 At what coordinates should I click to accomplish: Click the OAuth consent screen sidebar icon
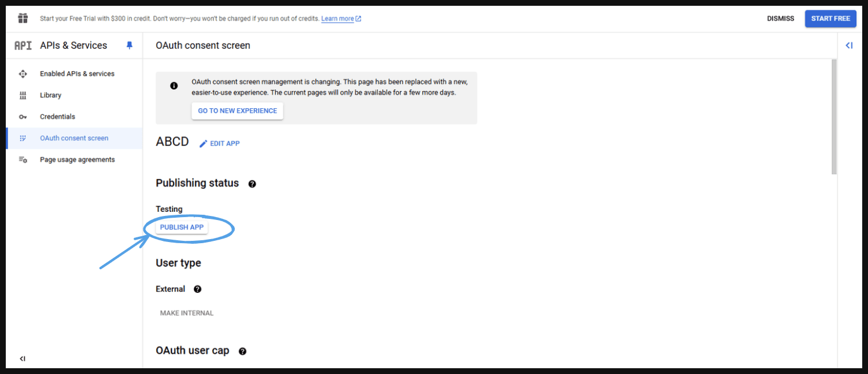click(23, 138)
